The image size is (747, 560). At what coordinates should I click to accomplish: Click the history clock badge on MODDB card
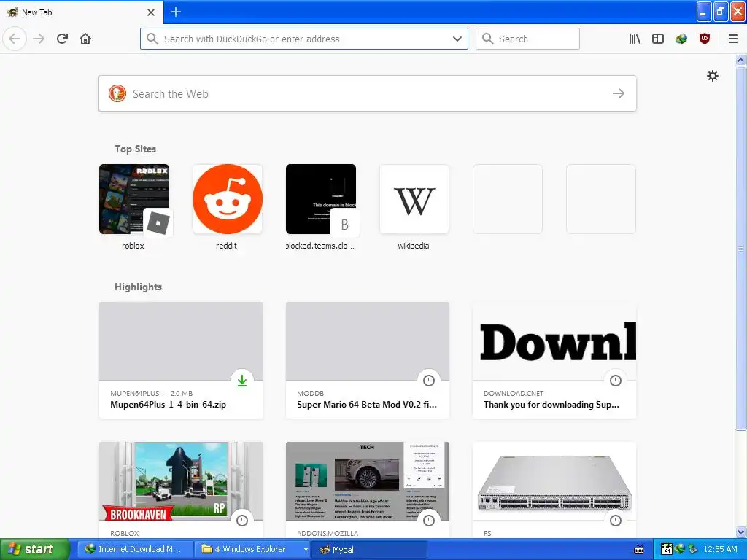[429, 380]
